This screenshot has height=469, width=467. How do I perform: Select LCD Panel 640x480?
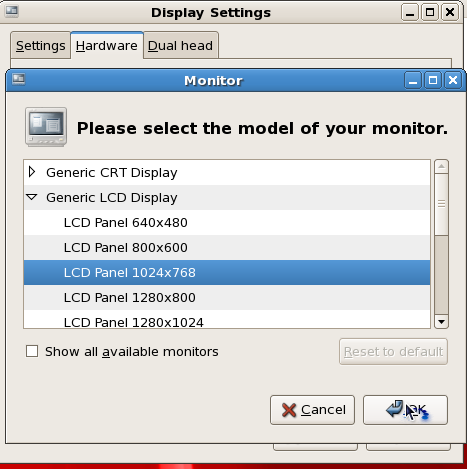[227, 222]
